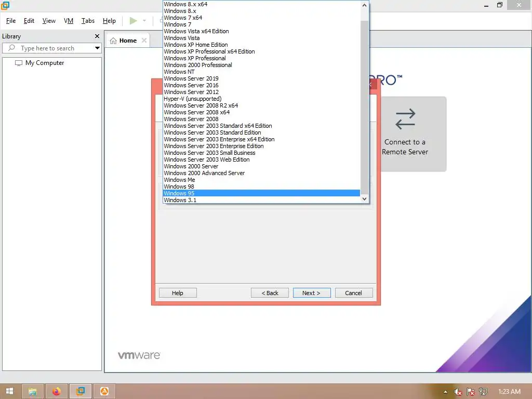Click the OS list scrollbar thumb
Viewport: 532px width, 399px height.
[x=364, y=107]
